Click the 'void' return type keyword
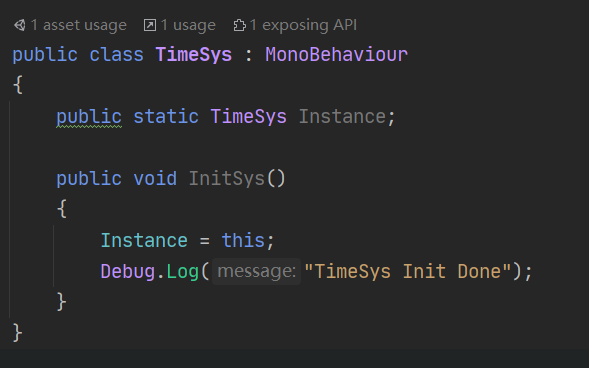 click(155, 178)
